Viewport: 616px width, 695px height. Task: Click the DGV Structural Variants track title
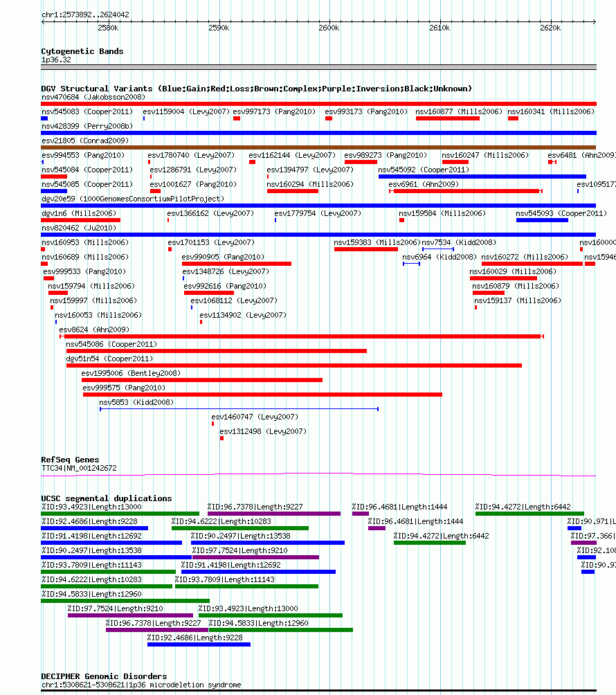point(257,89)
